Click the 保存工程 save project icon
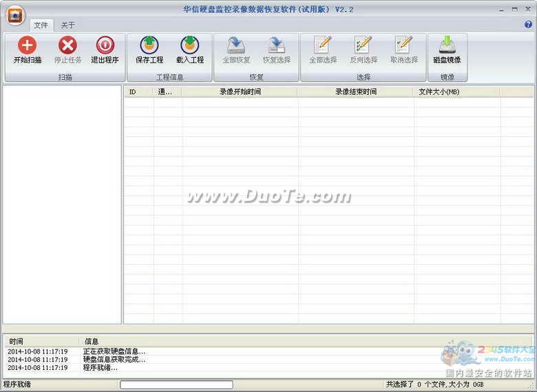This screenshot has width=537, height=392. coord(149,45)
